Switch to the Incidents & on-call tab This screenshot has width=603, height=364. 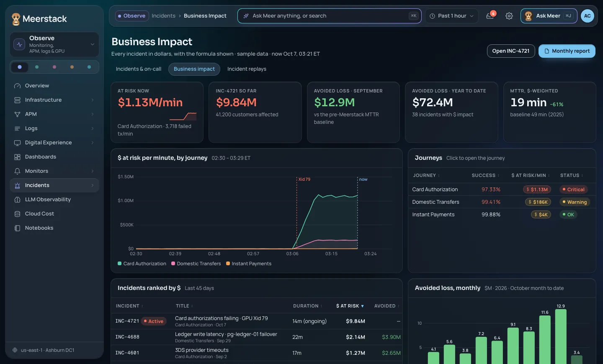[x=139, y=69]
